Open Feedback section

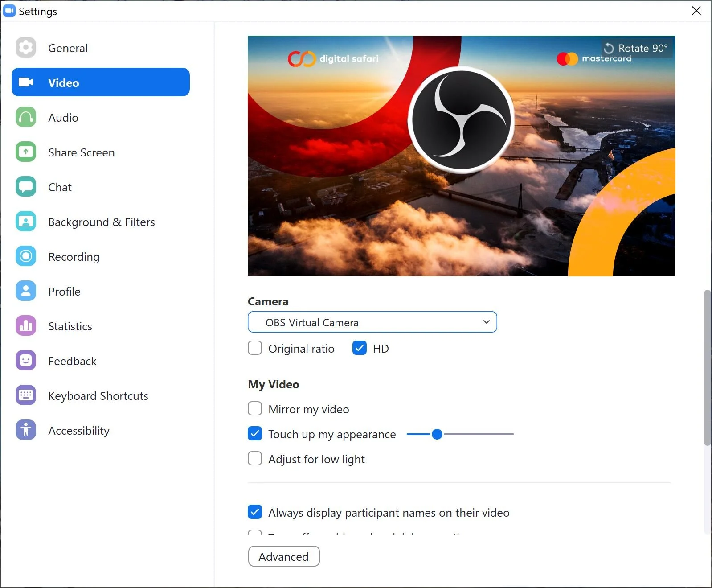pyautogui.click(x=101, y=361)
